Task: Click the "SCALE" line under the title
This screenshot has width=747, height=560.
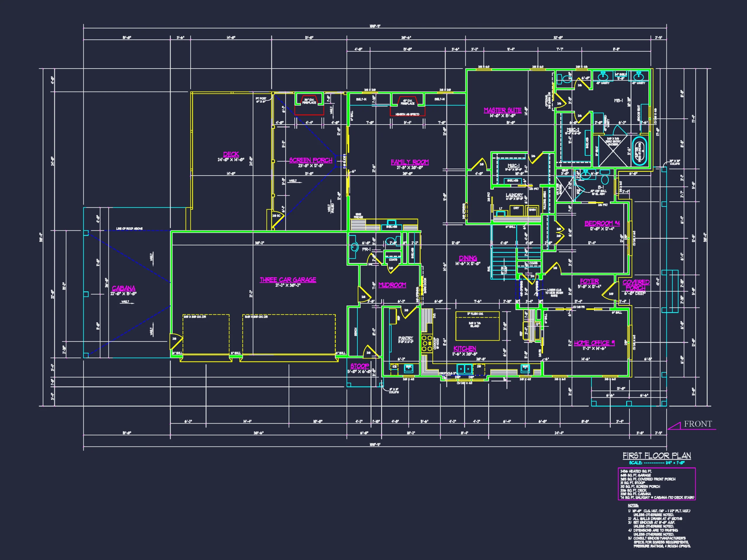Action: 657,463
